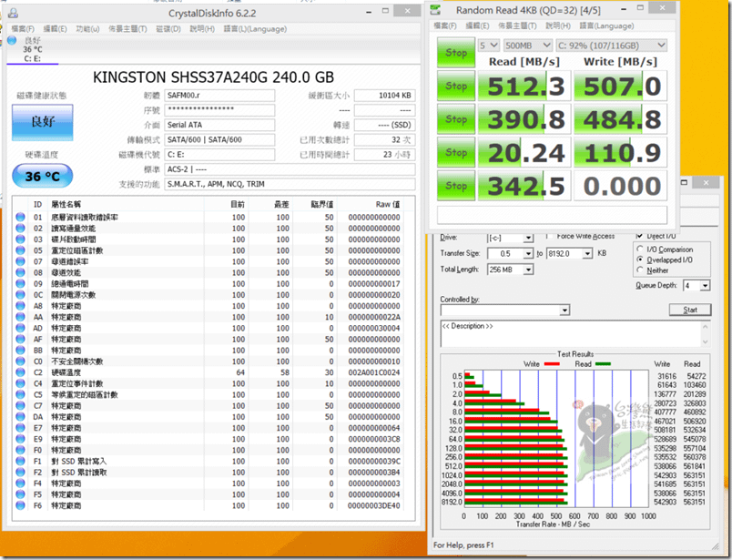Viewport: 732px width, 560px height.
Task: Toggle the Direct I/O checkbox
Action: [x=639, y=236]
